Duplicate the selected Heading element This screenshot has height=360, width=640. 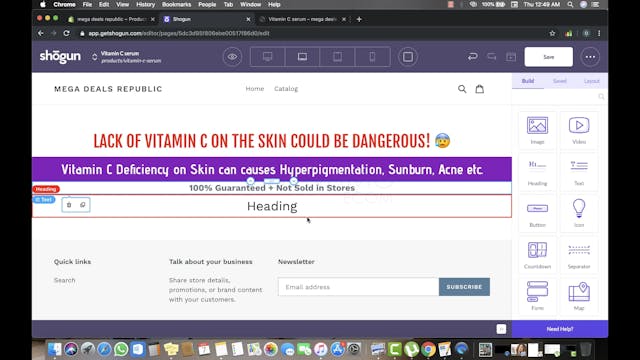pos(82,205)
